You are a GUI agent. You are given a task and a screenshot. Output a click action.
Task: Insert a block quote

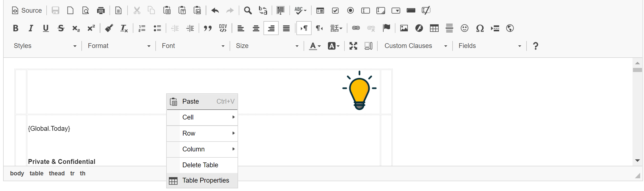tap(208, 28)
